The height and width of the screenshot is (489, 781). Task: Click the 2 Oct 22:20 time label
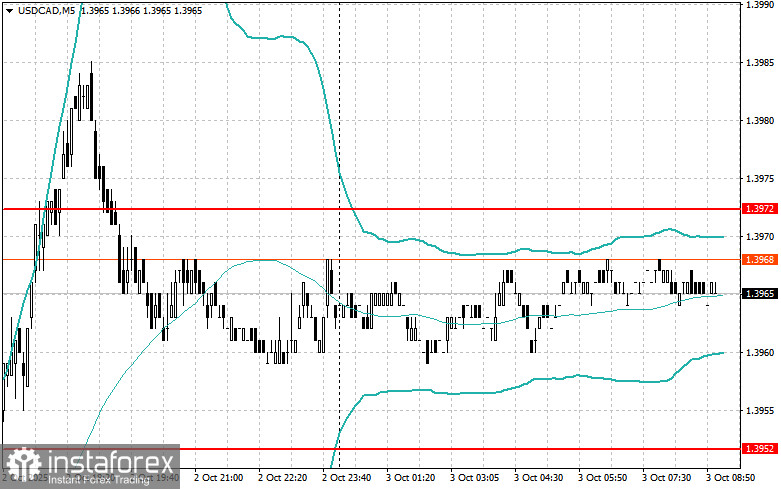(282, 478)
